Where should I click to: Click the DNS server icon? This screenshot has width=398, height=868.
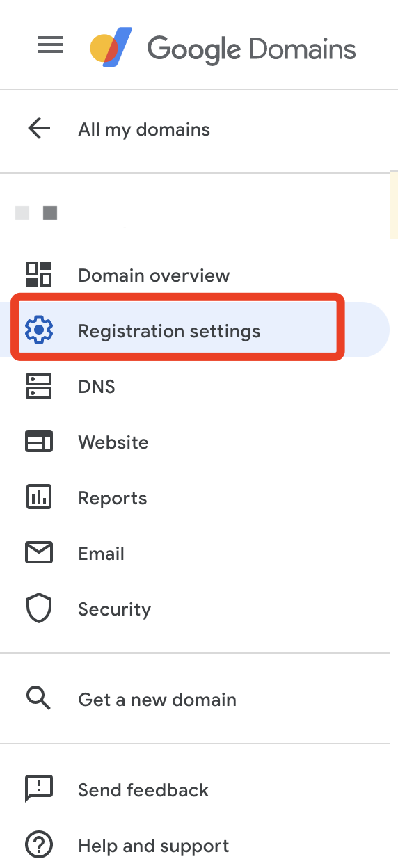[39, 386]
